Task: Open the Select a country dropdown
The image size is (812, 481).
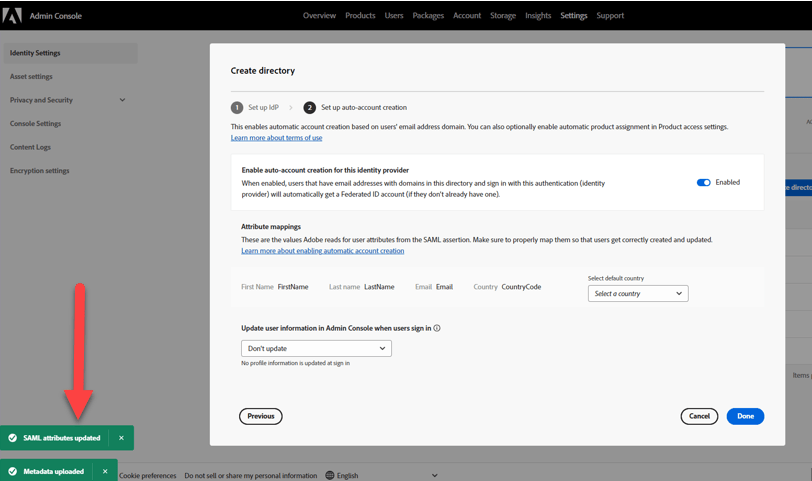Action: pos(638,294)
